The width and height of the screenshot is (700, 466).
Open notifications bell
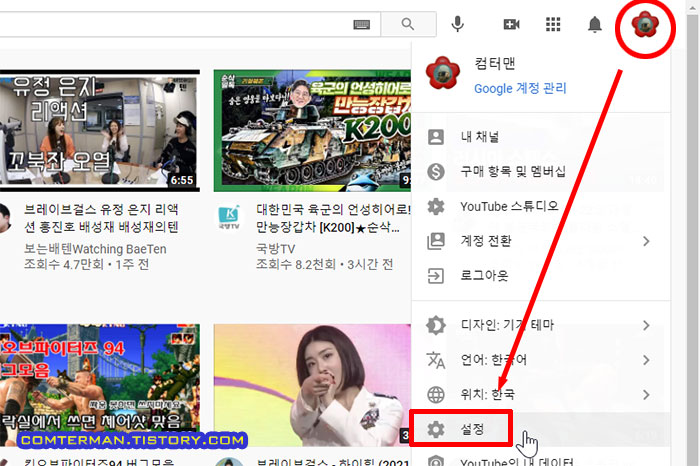(595, 24)
